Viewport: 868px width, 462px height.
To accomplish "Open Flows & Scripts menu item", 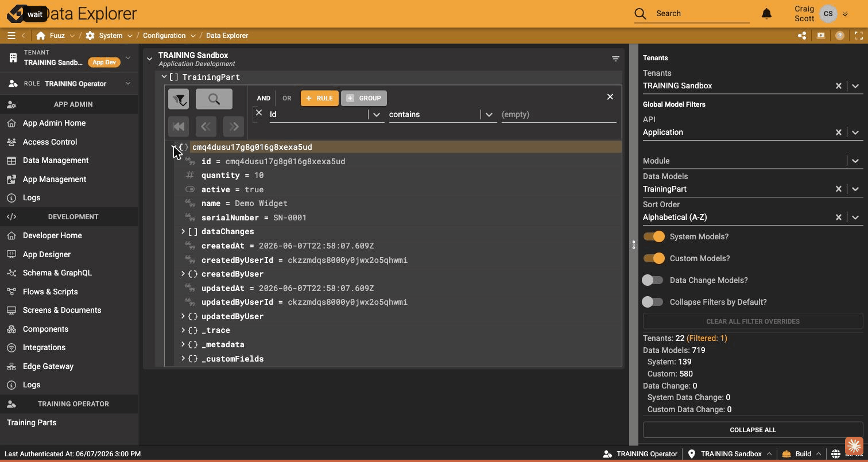I will click(51, 292).
